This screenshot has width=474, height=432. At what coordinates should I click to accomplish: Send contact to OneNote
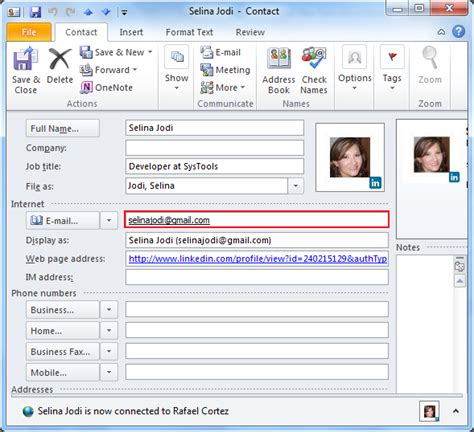point(106,87)
